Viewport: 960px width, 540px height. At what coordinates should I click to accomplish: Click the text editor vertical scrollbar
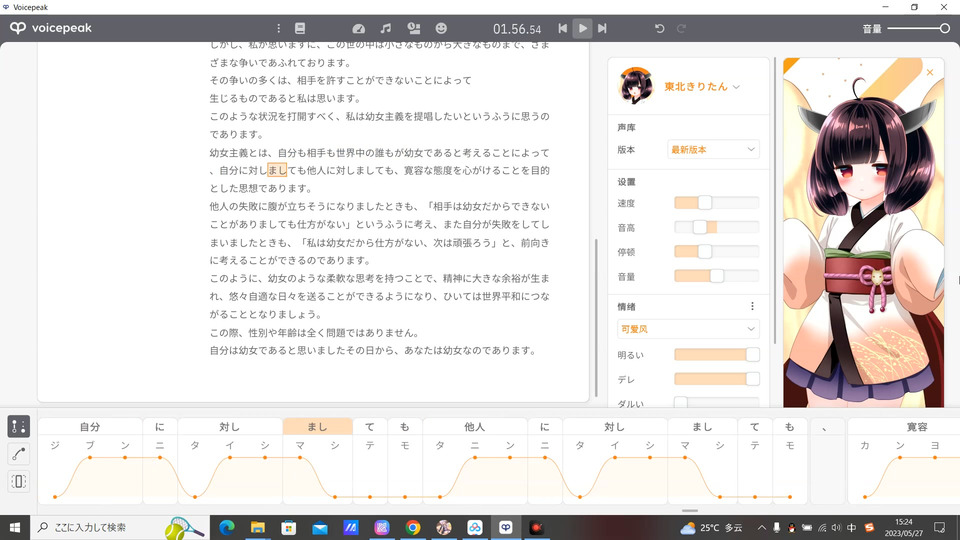(x=596, y=317)
